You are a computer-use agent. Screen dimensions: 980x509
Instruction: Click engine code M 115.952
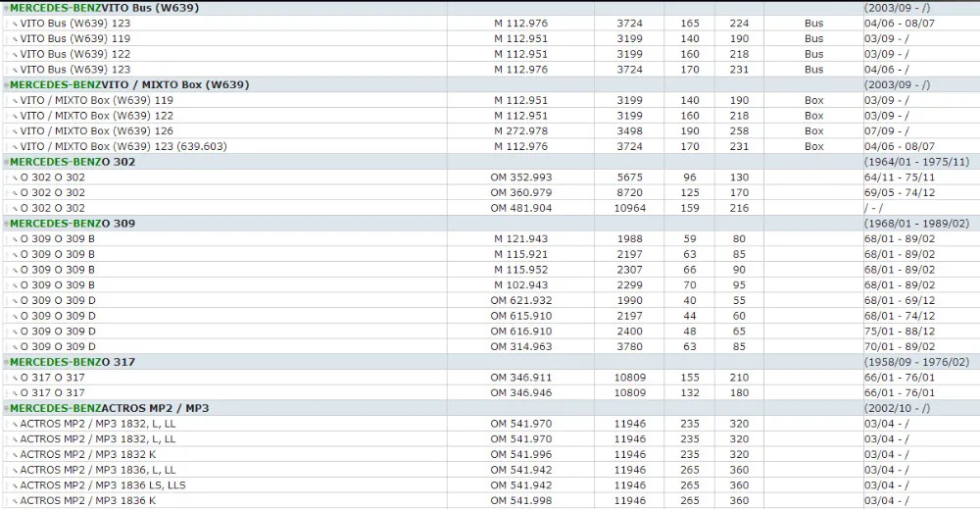point(520,270)
